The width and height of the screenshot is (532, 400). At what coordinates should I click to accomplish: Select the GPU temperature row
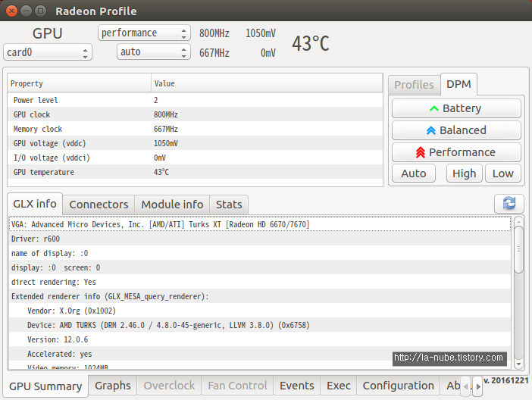tap(195, 172)
